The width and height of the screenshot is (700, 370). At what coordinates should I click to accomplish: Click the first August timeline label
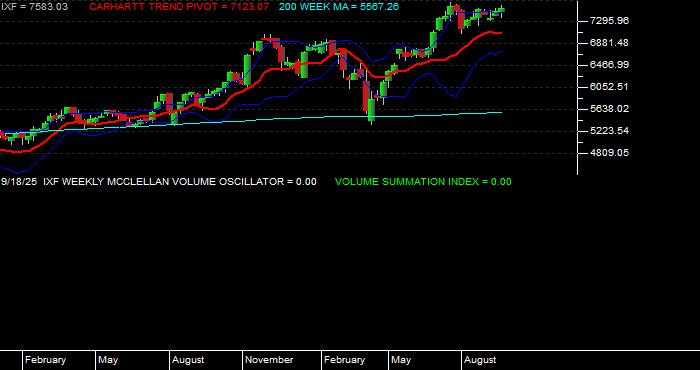(188, 360)
